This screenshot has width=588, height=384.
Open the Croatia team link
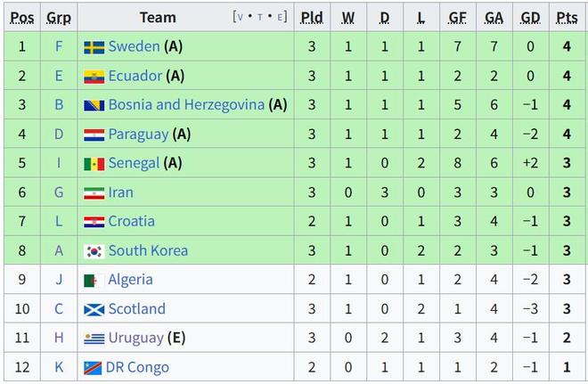pyautogui.click(x=131, y=221)
